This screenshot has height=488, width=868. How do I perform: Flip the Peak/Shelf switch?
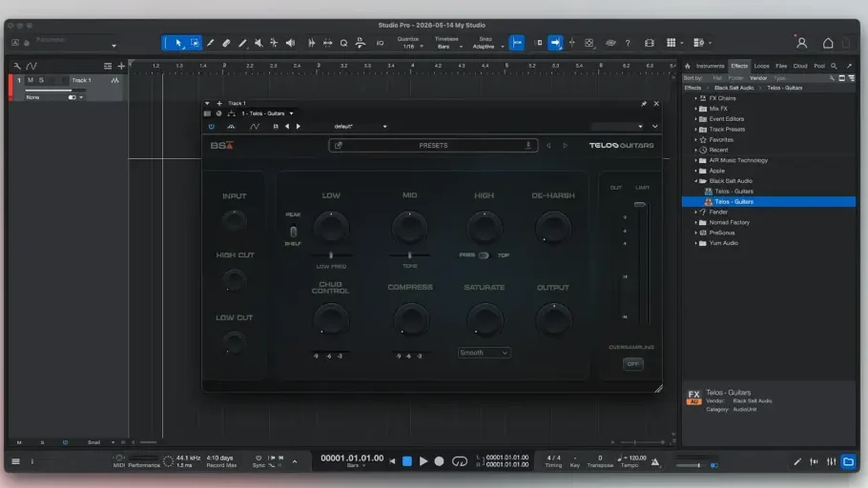pyautogui.click(x=294, y=232)
